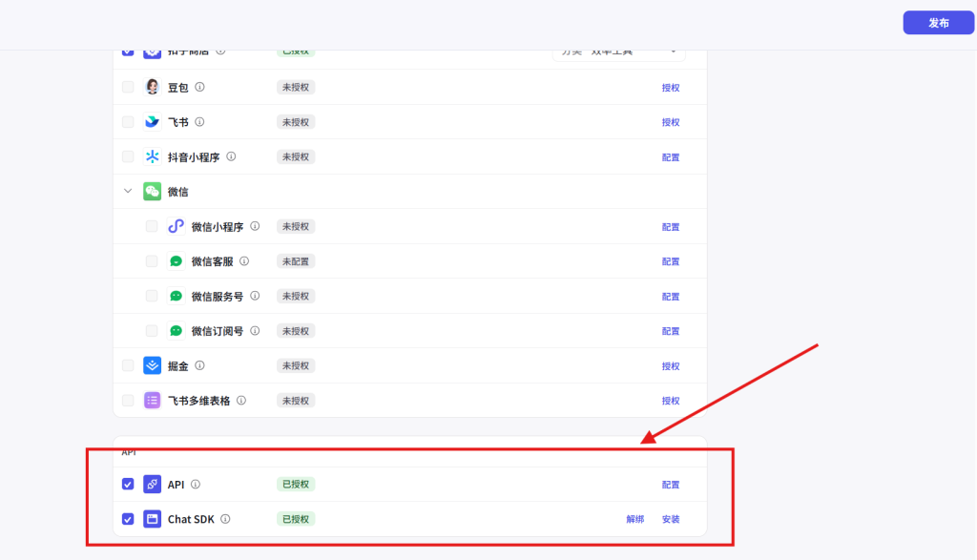977x560 pixels.
Task: Show info tooltip next to 豆包
Action: click(199, 87)
